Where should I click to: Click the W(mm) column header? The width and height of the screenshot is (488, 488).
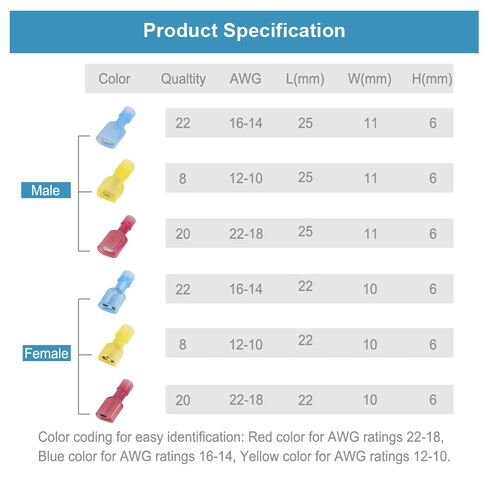369,79
